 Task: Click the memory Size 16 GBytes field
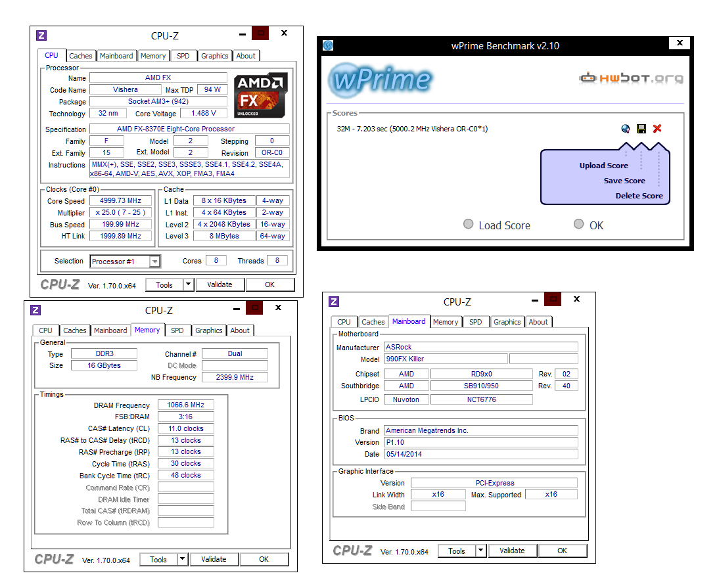pyautogui.click(x=104, y=365)
